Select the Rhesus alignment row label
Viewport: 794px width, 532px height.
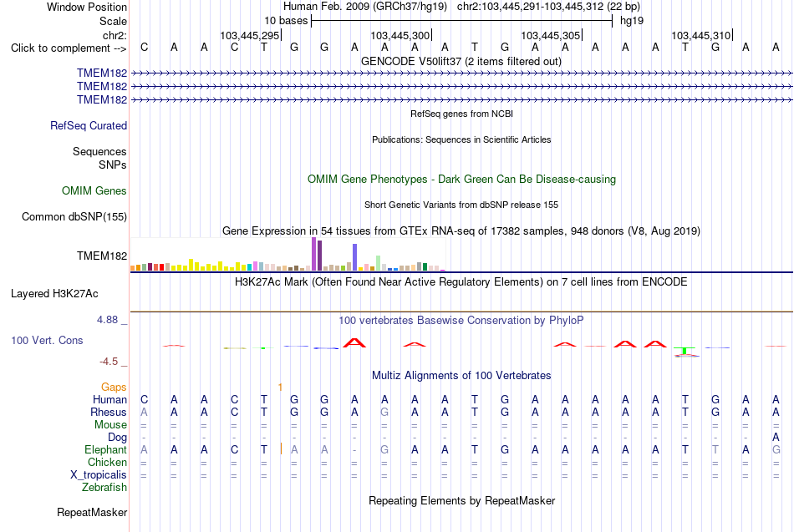click(109, 412)
